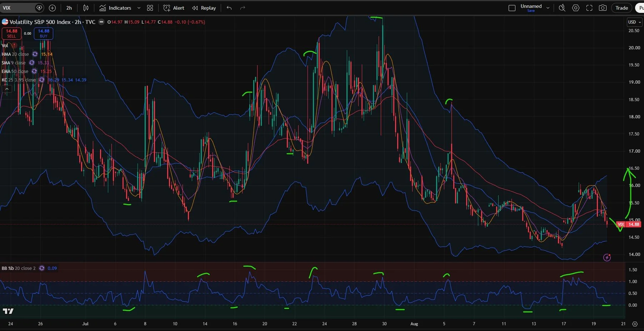
Task: Open the candlestick chart type selector
Action: [x=86, y=8]
